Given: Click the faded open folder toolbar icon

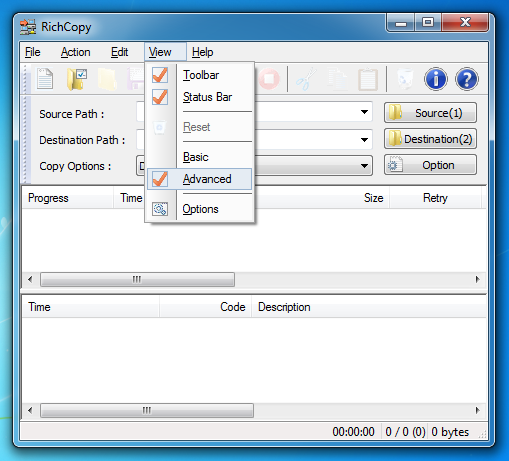Looking at the screenshot, I should tap(107, 79).
